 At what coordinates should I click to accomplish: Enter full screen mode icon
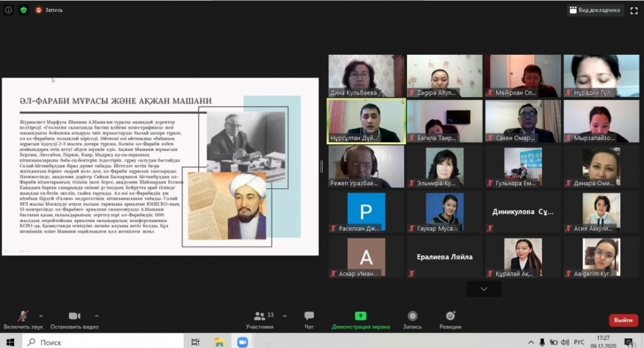[x=634, y=10]
